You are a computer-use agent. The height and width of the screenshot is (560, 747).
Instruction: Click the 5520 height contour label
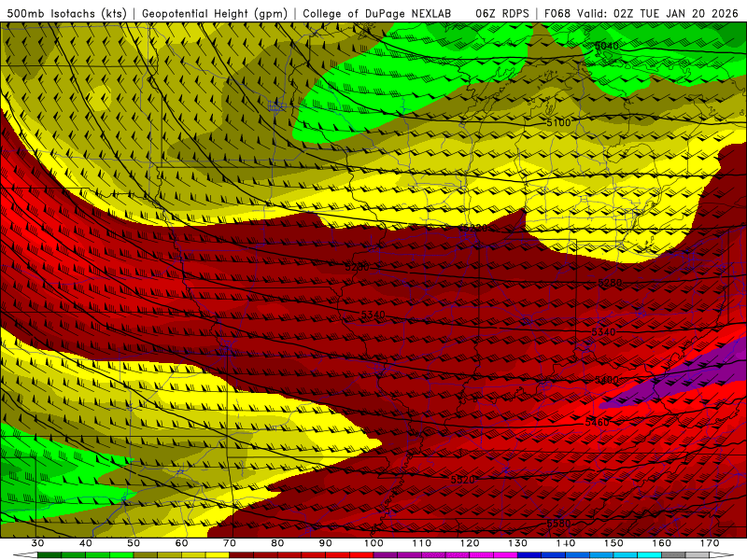[x=462, y=480]
